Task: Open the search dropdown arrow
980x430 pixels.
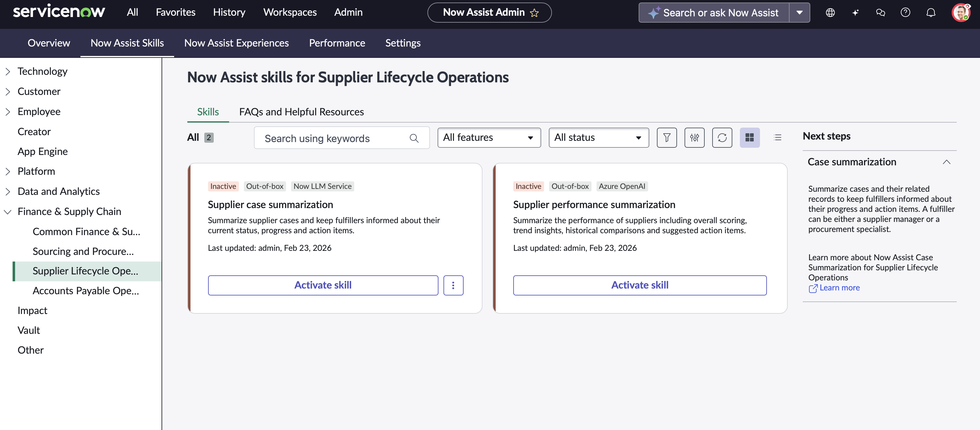Action: tap(799, 13)
